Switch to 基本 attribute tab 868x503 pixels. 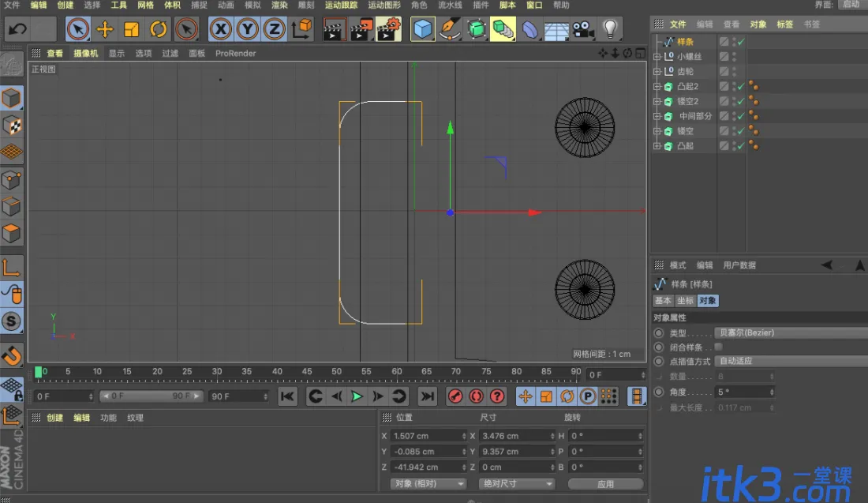[663, 301]
